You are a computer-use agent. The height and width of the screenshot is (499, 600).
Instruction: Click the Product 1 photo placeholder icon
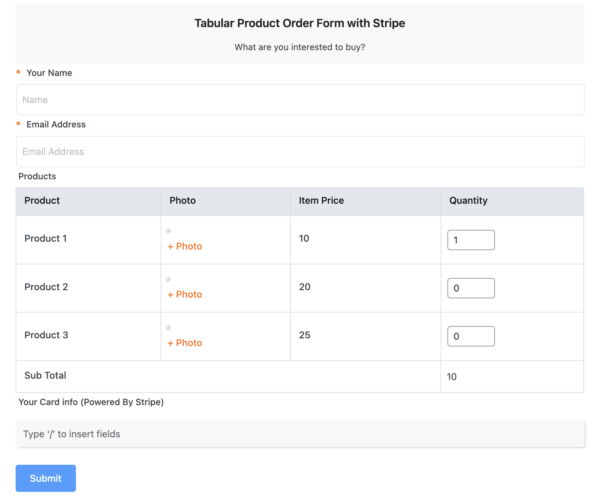coord(169,231)
